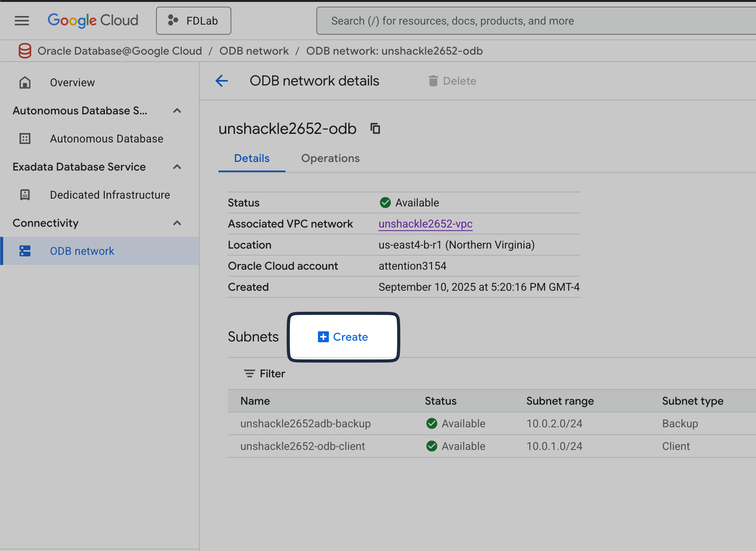756x551 pixels.
Task: Collapse the Connectivity section chevron
Action: pos(177,223)
